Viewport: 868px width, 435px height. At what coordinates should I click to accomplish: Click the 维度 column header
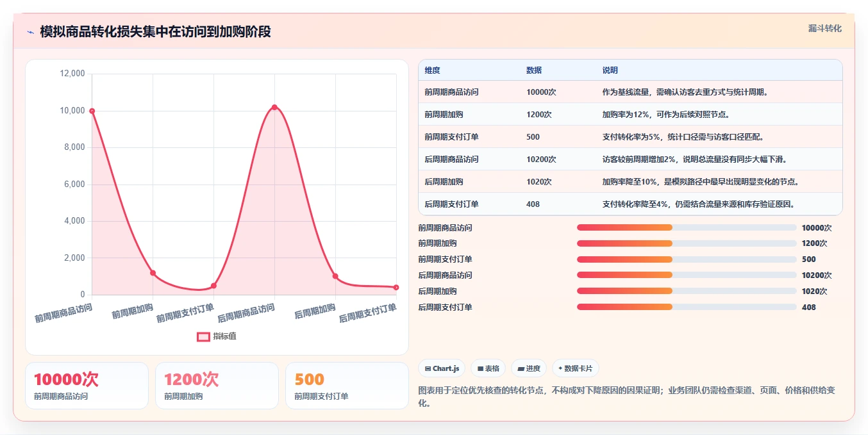[433, 70]
